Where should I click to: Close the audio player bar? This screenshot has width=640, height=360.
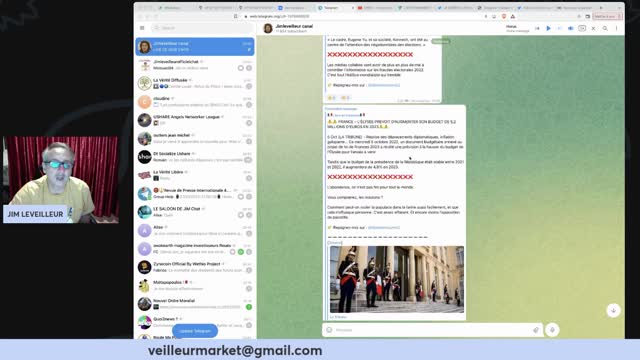click(x=593, y=28)
